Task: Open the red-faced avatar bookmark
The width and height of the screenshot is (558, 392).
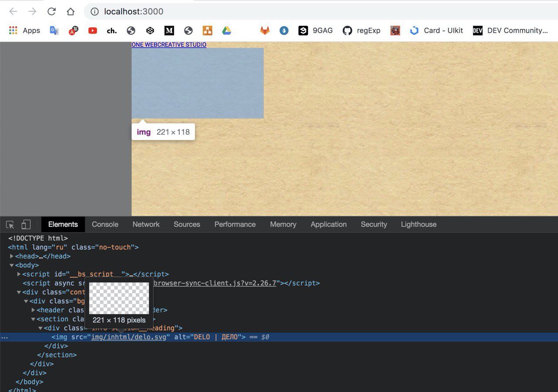Action: click(x=395, y=31)
